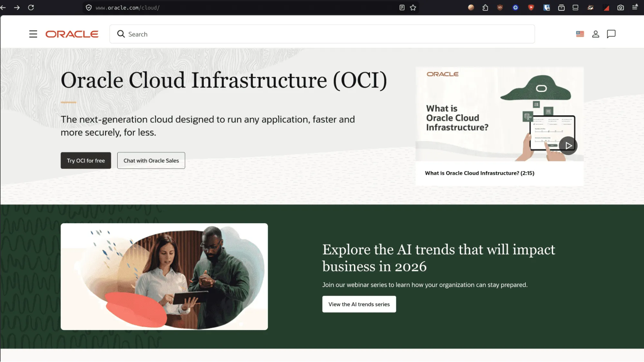The width and height of the screenshot is (644, 362).
Task: Open the US flag country selector
Action: (x=580, y=34)
